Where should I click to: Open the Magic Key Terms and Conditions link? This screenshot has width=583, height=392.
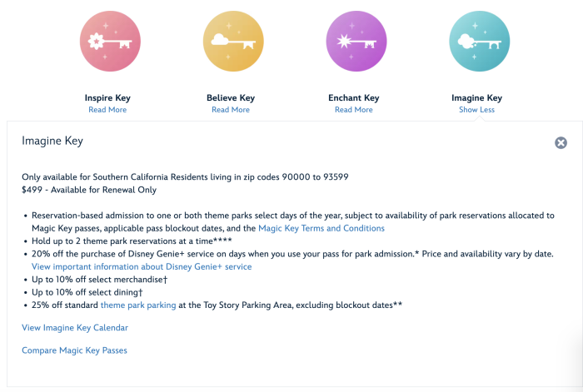click(x=321, y=228)
